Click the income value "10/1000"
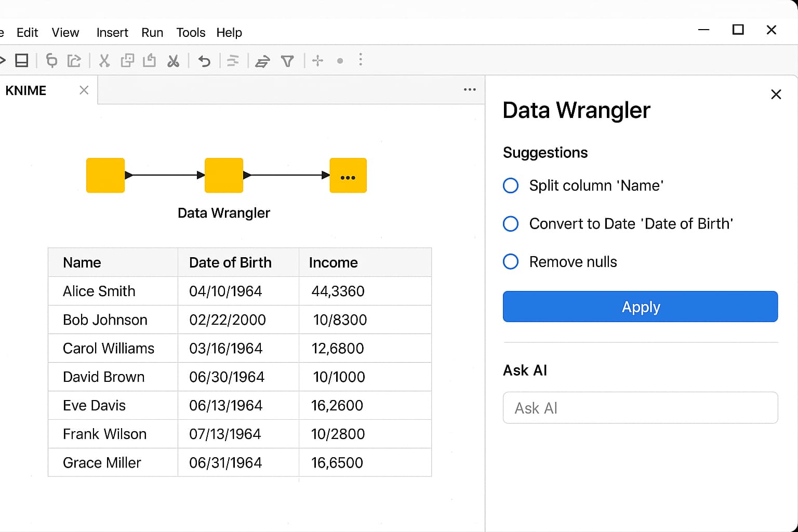The height and width of the screenshot is (532, 798). pos(339,377)
